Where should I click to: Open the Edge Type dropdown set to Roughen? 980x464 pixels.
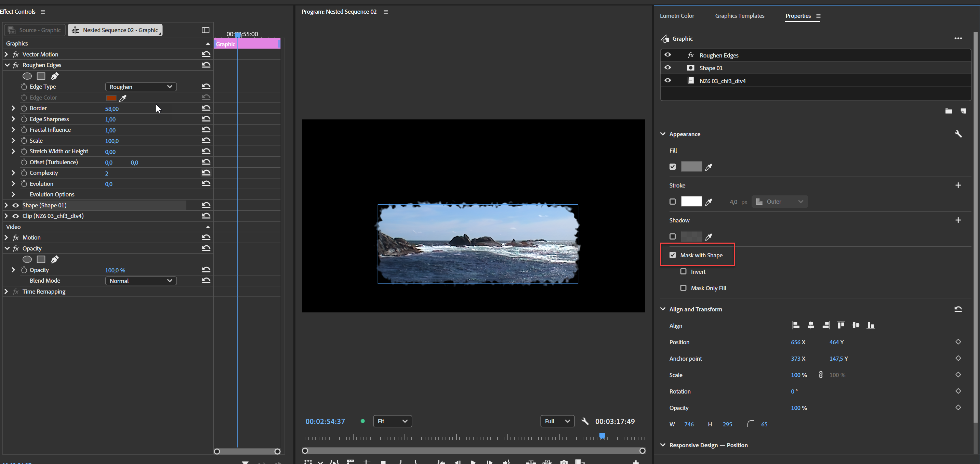click(x=141, y=87)
